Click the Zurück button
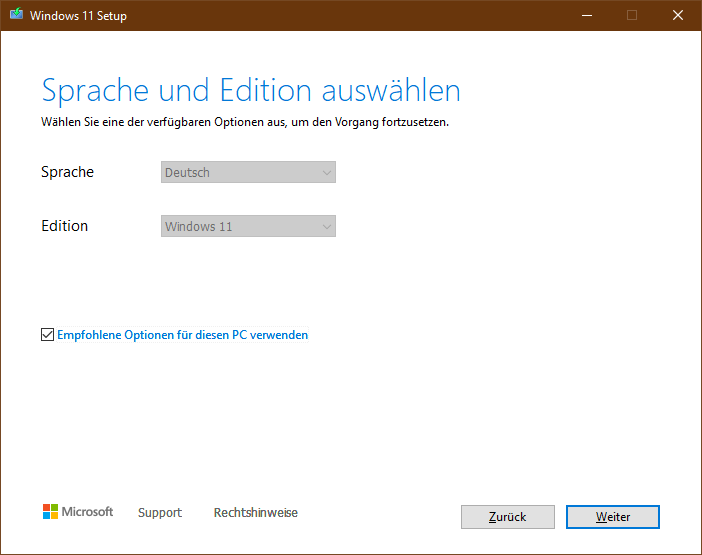 point(508,517)
